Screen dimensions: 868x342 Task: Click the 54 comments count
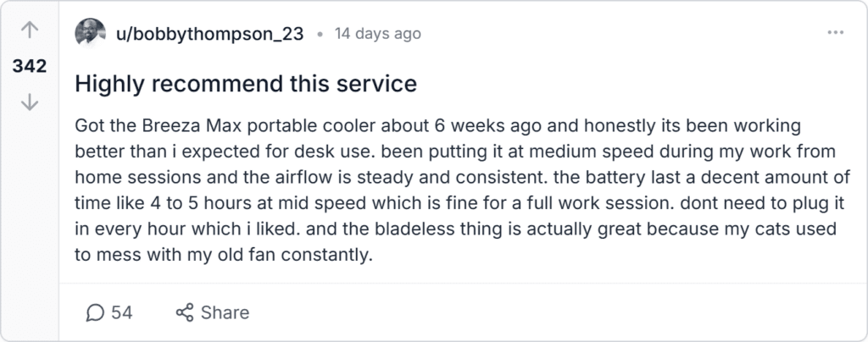122,312
